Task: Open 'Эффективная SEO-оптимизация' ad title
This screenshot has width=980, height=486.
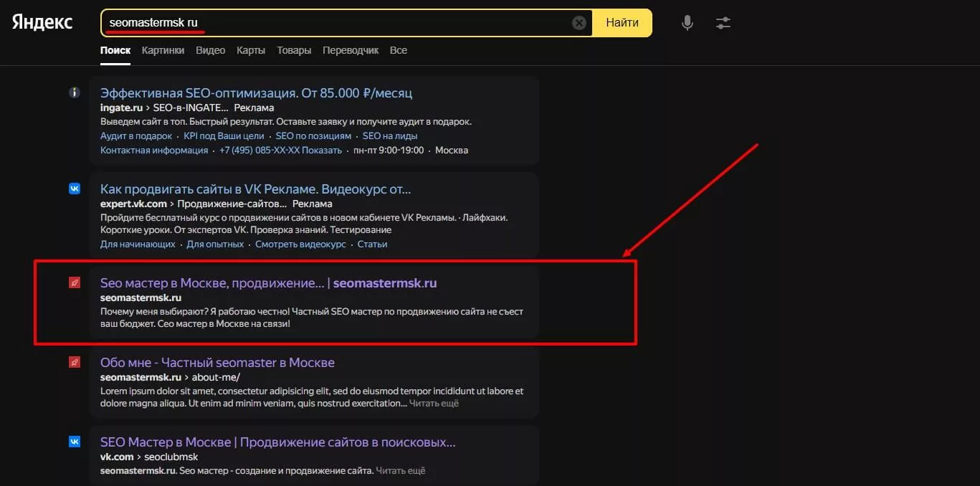Action: point(256,93)
